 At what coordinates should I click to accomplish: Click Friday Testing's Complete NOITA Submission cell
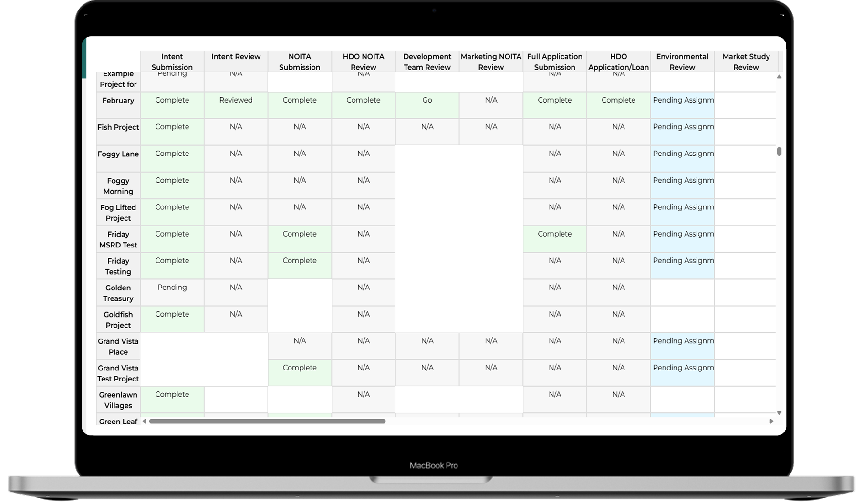pos(300,266)
